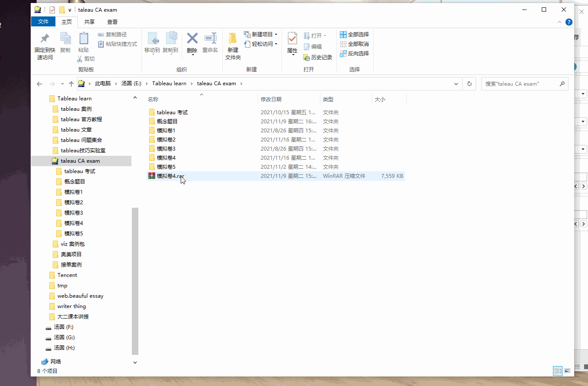Open 轻松访问 dropdown
The height and width of the screenshot is (386, 588).
point(261,44)
